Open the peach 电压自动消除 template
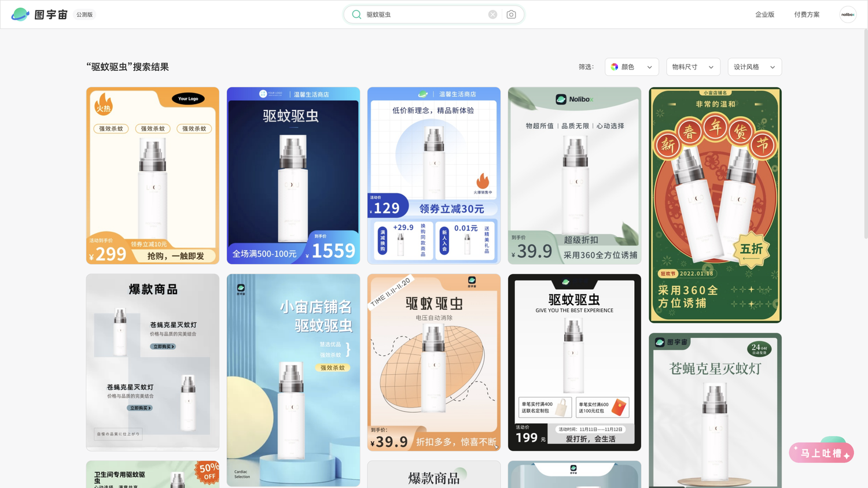This screenshot has height=488, width=868. coord(434,363)
